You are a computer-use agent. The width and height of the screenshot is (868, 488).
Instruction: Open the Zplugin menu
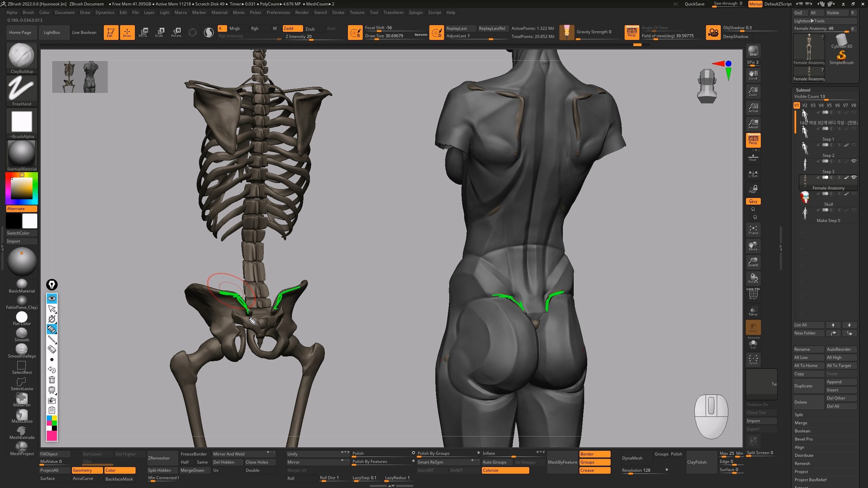point(415,13)
